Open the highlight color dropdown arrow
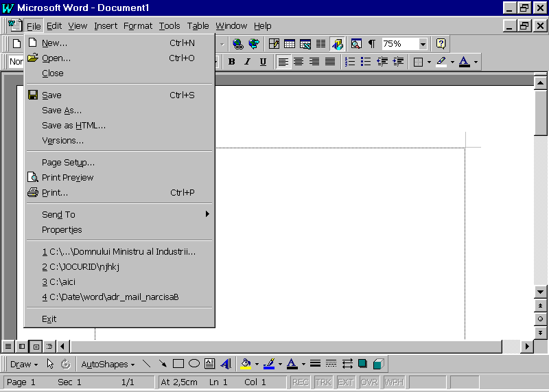The height and width of the screenshot is (392, 549). click(452, 62)
